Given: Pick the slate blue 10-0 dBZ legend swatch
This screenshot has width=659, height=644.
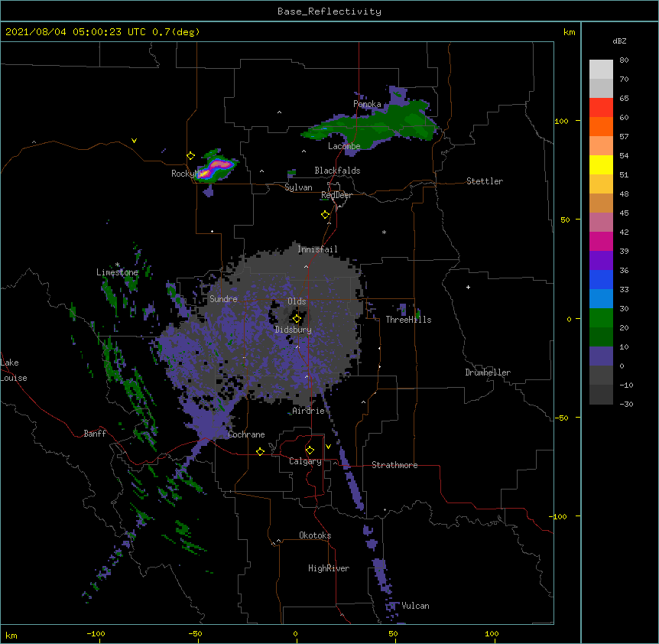Looking at the screenshot, I should (x=601, y=356).
